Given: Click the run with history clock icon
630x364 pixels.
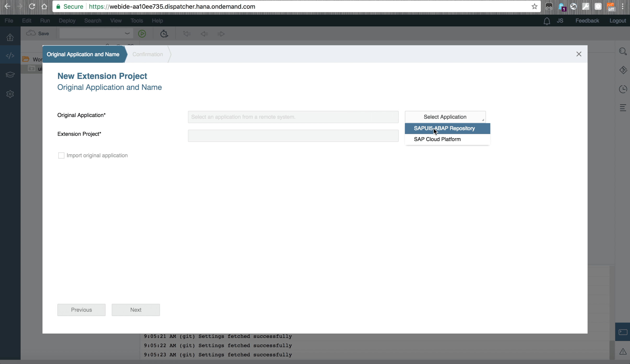Looking at the screenshot, I should (164, 34).
